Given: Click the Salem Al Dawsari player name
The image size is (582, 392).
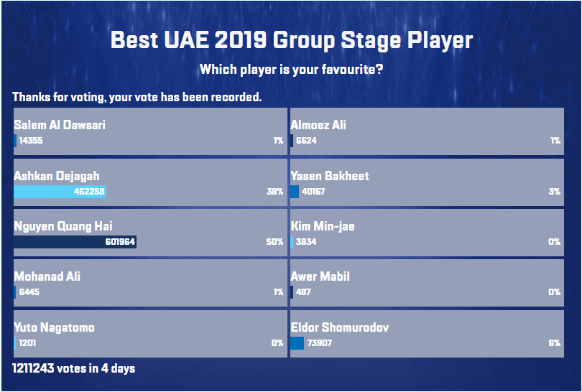Looking at the screenshot, I should click(x=60, y=125).
